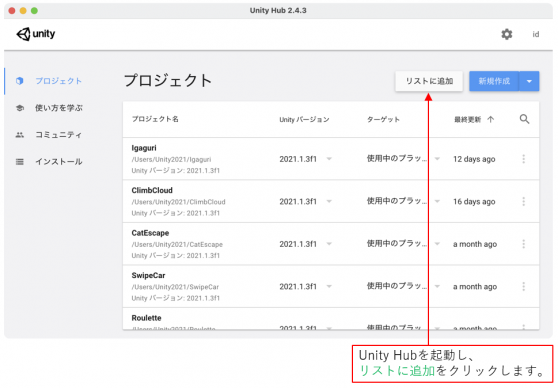The width and height of the screenshot is (558, 388).
Task: Open the 使い方を学ぶ sidebar item
Action: [58, 108]
